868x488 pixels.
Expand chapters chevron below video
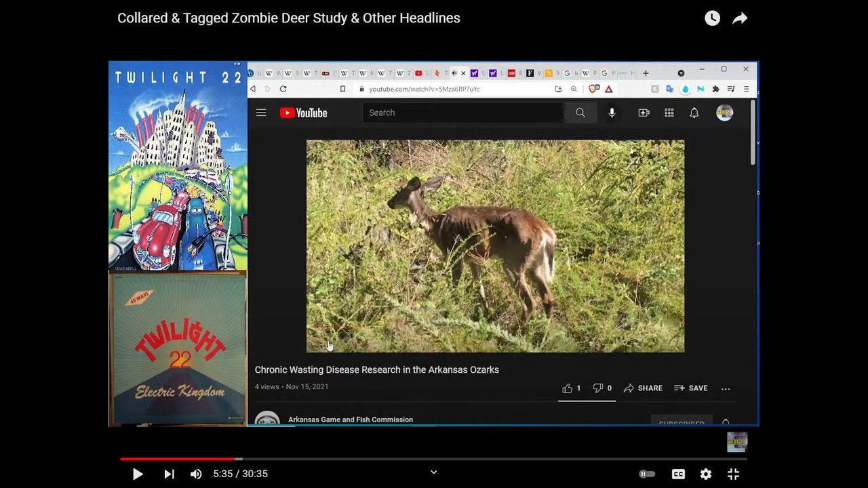(434, 472)
